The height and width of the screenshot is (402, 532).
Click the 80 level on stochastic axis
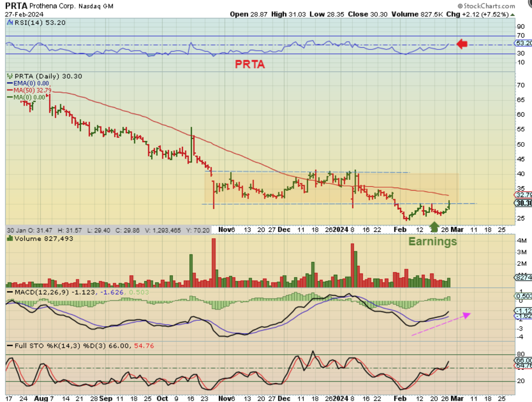[x=520, y=354]
